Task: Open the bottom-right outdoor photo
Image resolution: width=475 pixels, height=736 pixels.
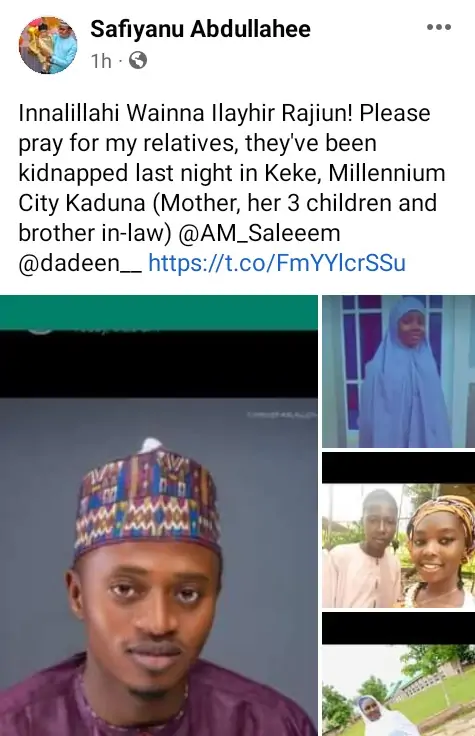Action: pyautogui.click(x=398, y=690)
